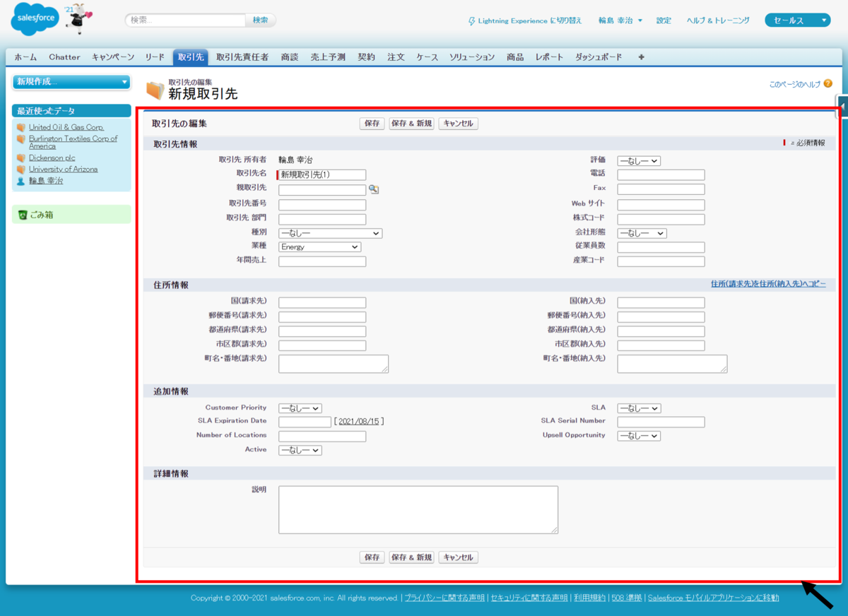The image size is (848, 616).
Task: Open the ダッシュボード tab
Action: click(x=599, y=57)
